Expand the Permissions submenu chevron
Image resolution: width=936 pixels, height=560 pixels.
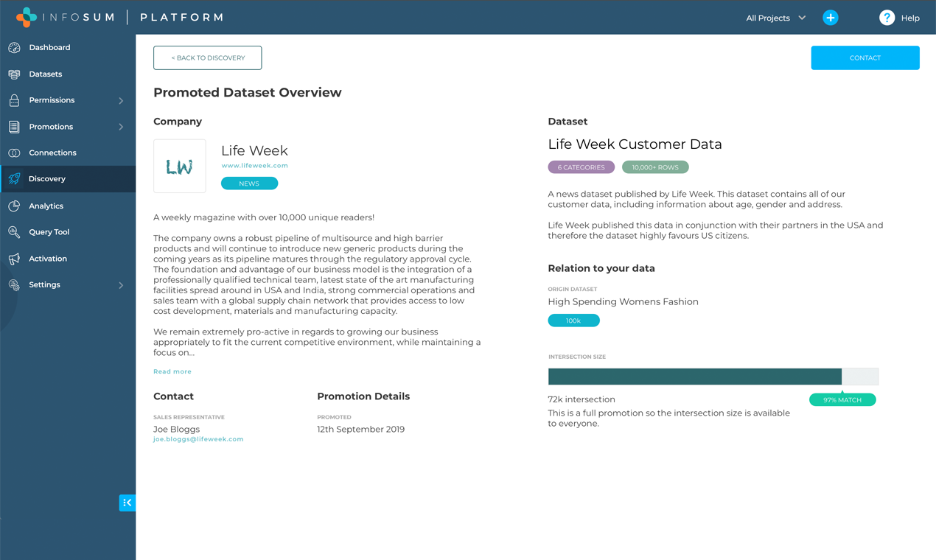tap(121, 101)
